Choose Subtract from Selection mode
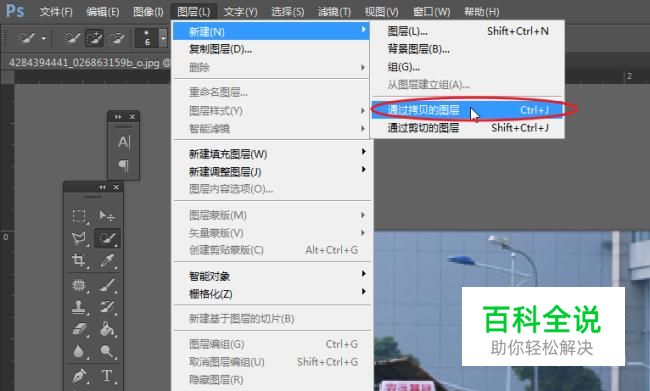650x391 pixels. pos(116,39)
